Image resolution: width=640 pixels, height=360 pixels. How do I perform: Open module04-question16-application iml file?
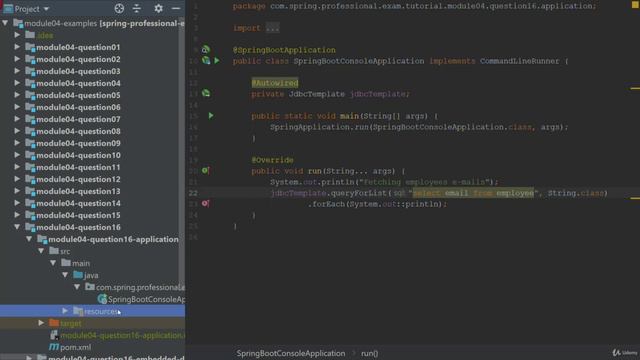coord(122,335)
